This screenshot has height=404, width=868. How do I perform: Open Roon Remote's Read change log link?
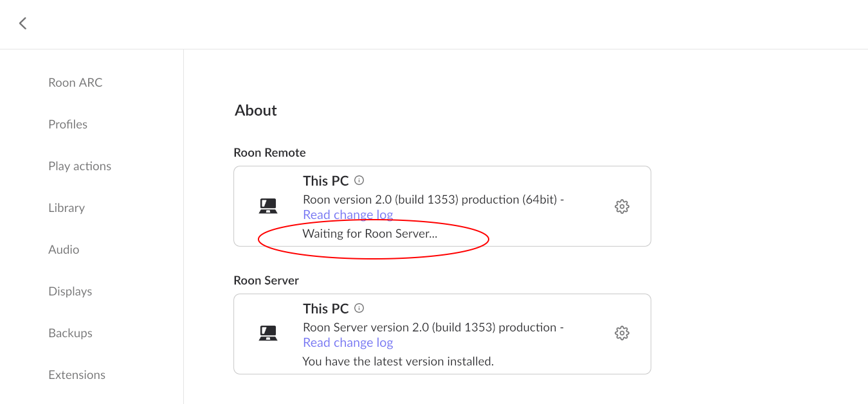(348, 215)
